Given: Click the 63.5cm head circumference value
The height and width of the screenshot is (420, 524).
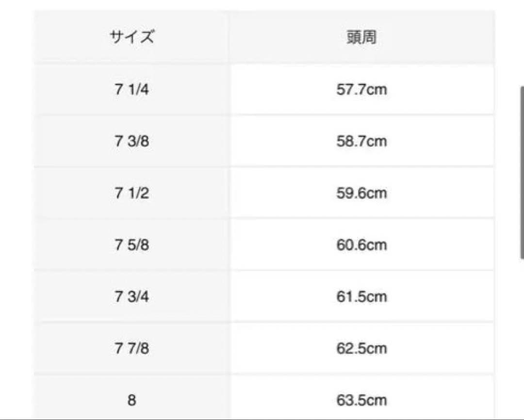Looking at the screenshot, I should click(362, 400).
